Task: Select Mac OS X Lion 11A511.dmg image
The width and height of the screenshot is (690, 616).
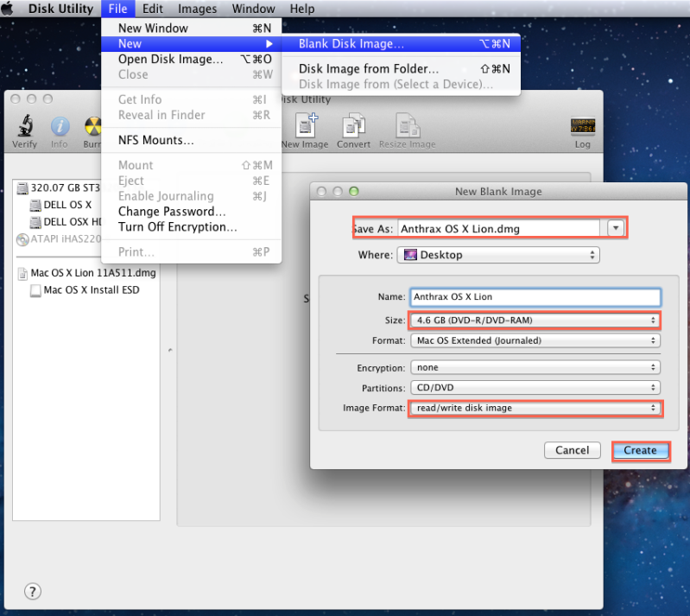Action: click(86, 273)
